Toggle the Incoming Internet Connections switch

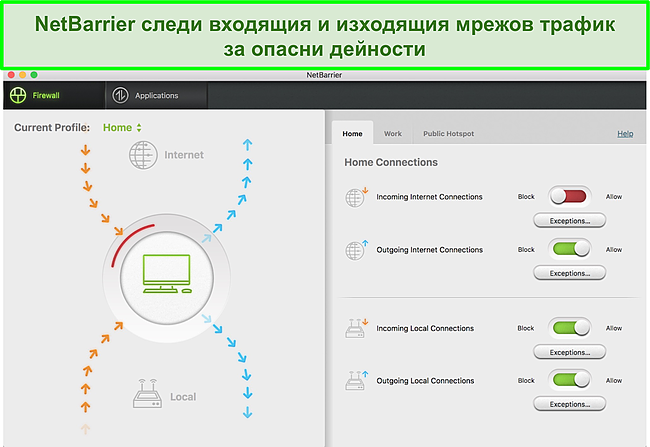coord(570,197)
